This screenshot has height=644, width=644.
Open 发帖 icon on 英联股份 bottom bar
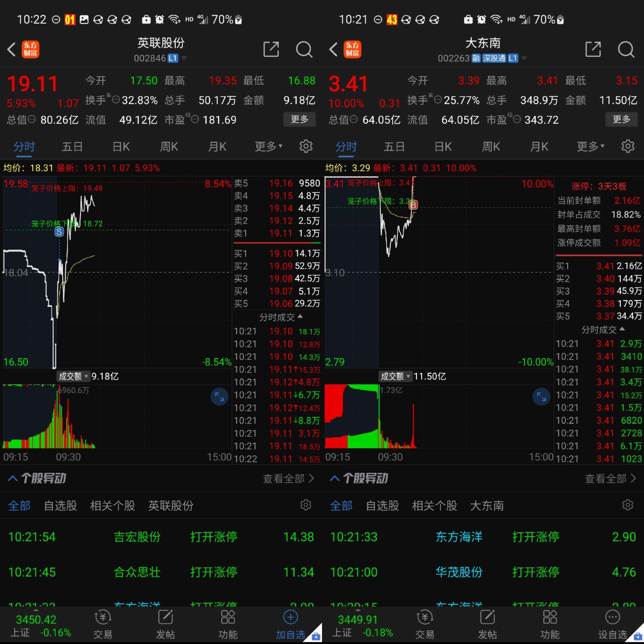pyautogui.click(x=165, y=624)
